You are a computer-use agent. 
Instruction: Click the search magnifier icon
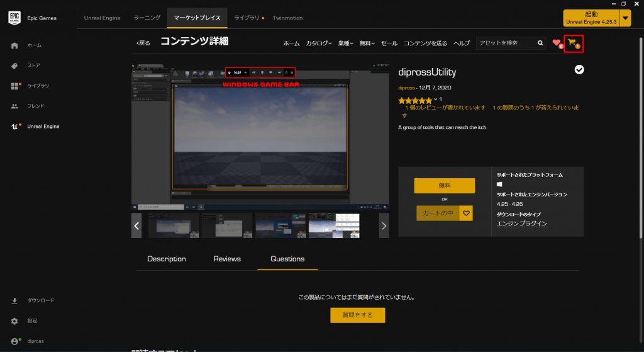click(540, 43)
